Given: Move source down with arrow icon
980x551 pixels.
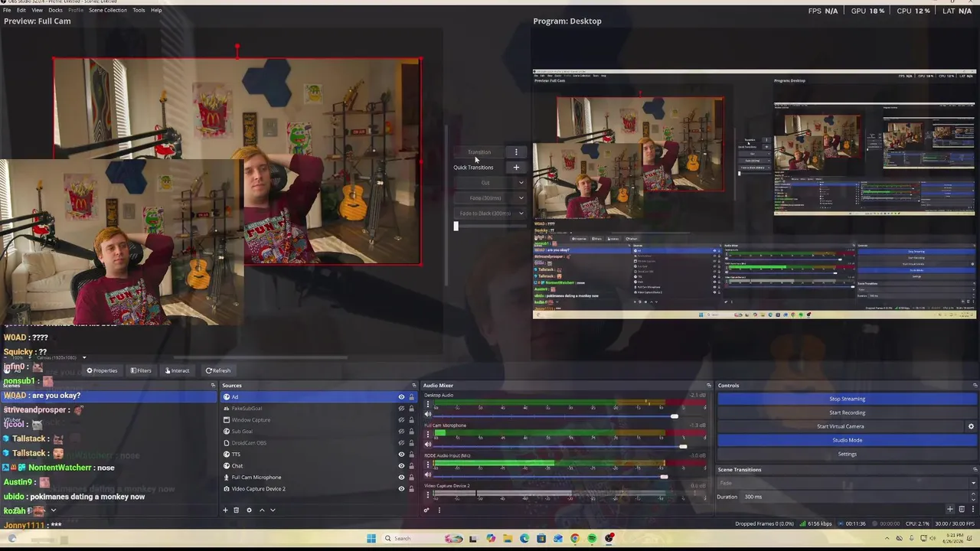Looking at the screenshot, I should (x=273, y=510).
